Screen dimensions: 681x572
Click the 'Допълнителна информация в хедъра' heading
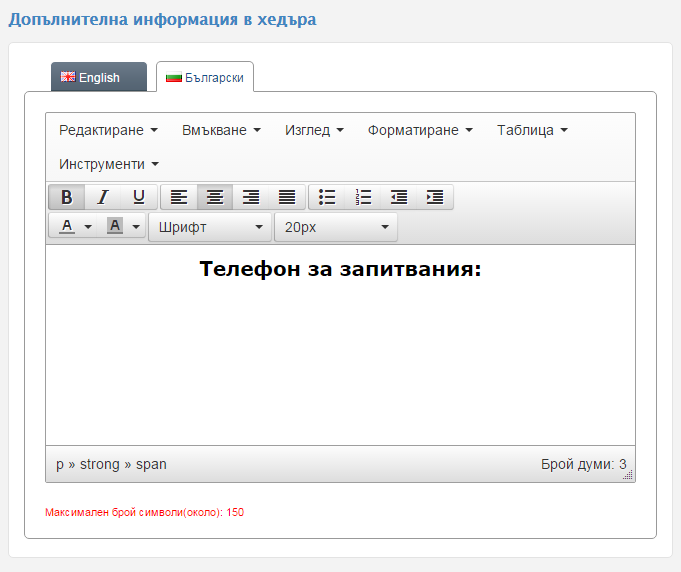pos(162,20)
